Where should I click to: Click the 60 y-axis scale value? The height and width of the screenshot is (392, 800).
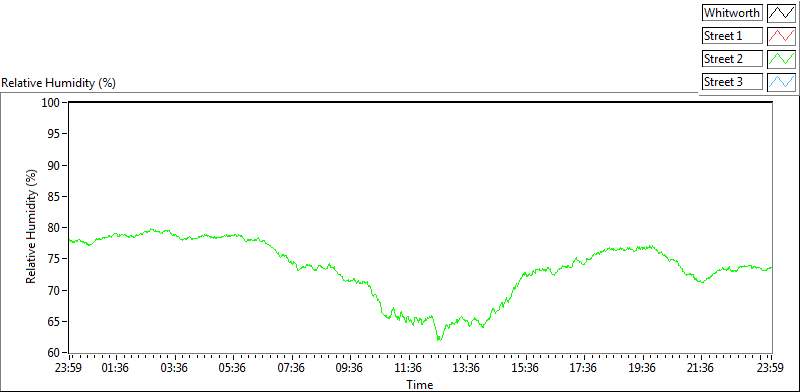55,353
